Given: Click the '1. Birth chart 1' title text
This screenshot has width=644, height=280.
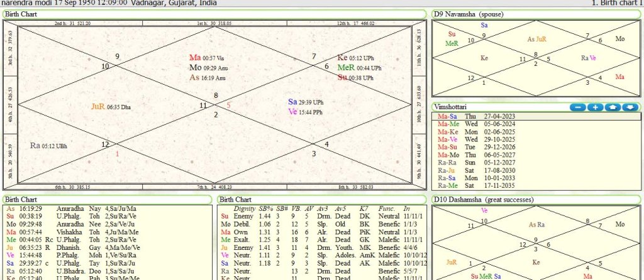Looking at the screenshot, I should [x=617, y=3].
